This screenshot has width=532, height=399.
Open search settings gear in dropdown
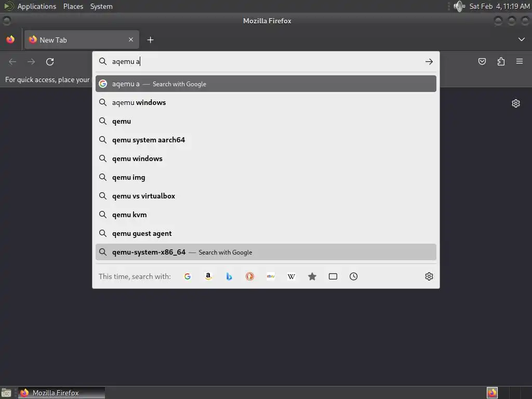point(429,276)
